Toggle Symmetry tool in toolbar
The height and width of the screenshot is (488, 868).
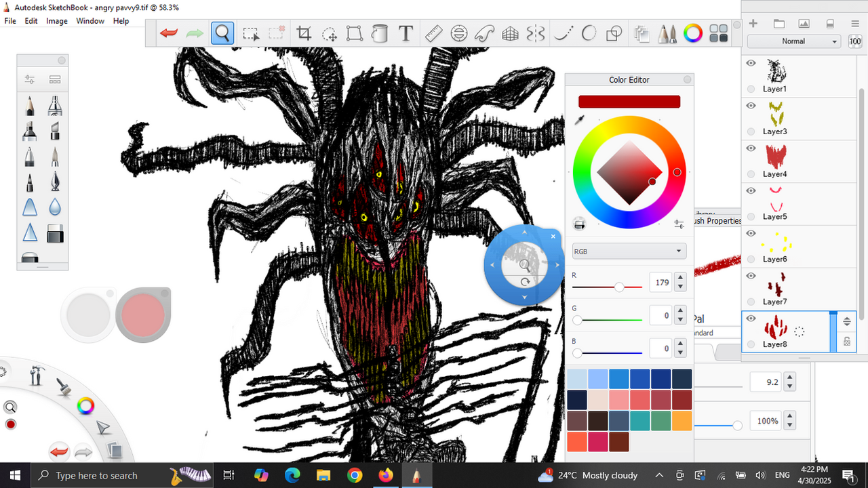(536, 33)
